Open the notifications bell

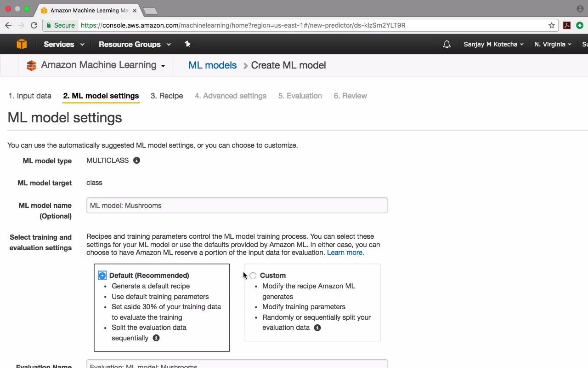pos(447,44)
